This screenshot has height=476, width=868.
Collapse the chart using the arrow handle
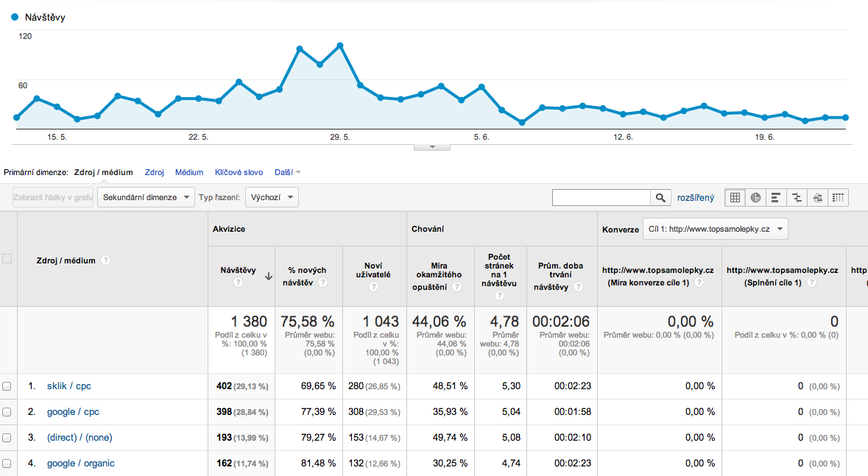(432, 147)
